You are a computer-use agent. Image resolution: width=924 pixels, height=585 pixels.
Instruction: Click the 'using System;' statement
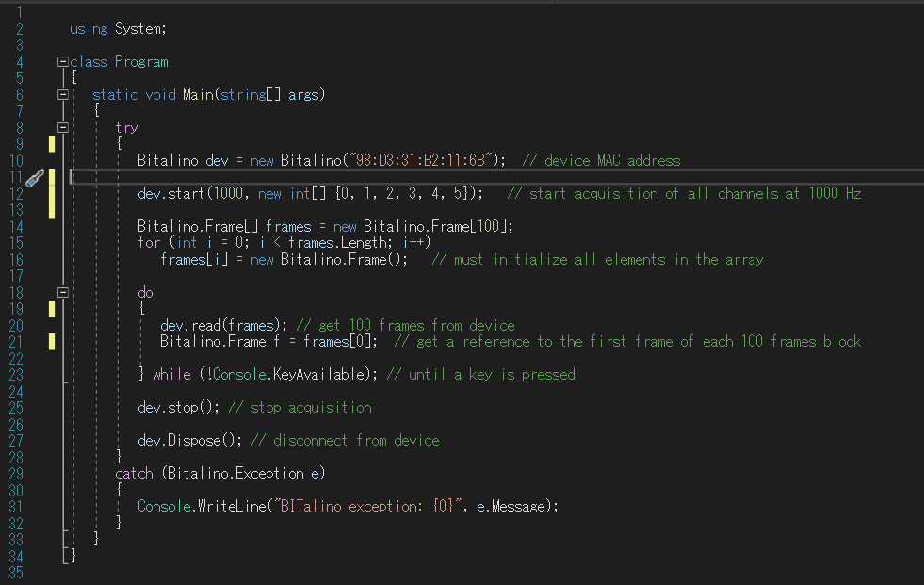[x=118, y=29]
